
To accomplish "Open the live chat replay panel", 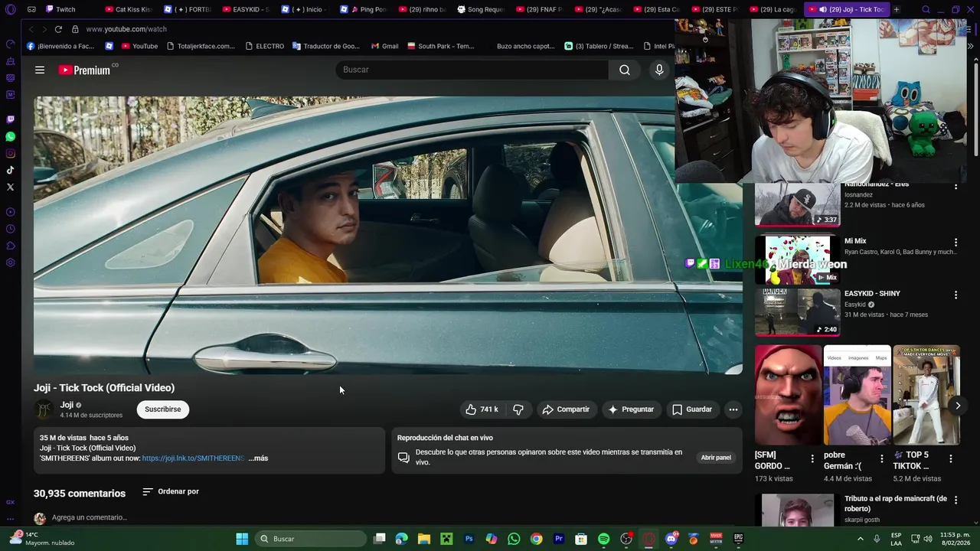I will pyautogui.click(x=716, y=458).
